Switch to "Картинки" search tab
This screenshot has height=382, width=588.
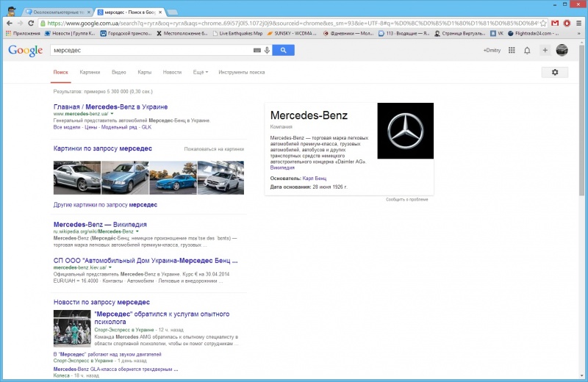tap(90, 72)
